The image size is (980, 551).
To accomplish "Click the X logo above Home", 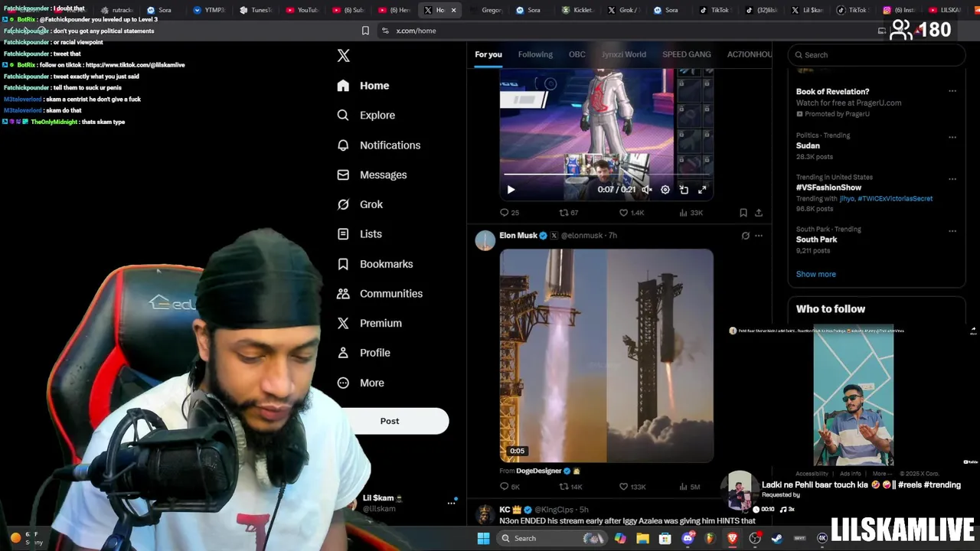I will coord(344,56).
